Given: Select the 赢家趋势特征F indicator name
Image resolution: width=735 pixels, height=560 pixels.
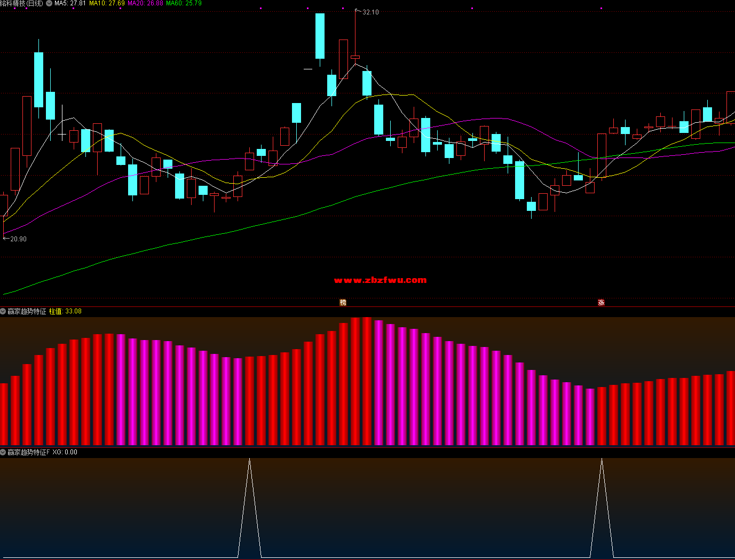Looking at the screenshot, I should 28,452.
